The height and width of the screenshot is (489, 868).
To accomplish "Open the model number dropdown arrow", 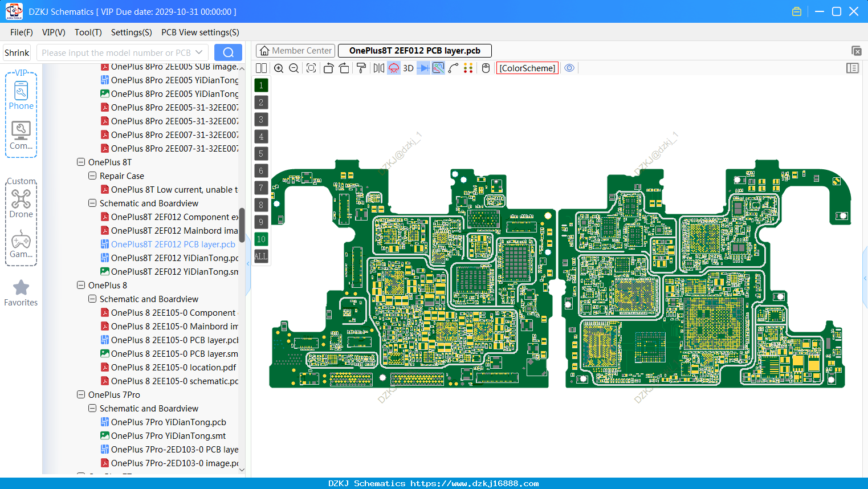I will pos(199,53).
